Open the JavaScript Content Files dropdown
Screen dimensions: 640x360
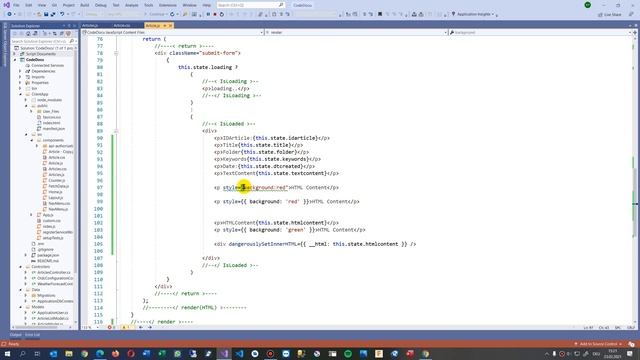pos(173,32)
